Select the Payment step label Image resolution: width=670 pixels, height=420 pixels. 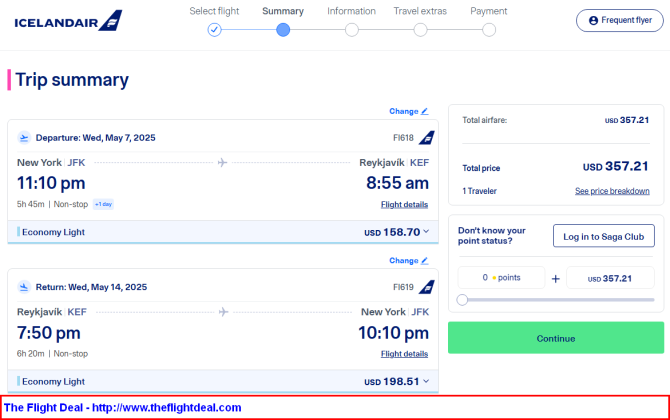488,11
